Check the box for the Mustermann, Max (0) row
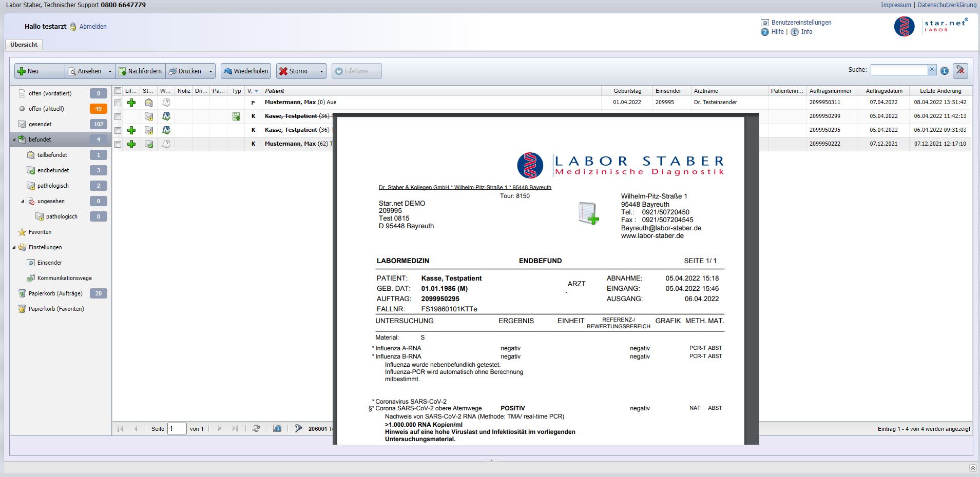This screenshot has height=477, width=980. coord(118,103)
